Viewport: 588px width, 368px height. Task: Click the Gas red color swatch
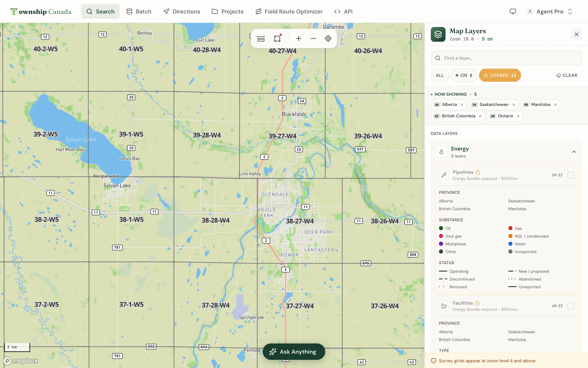tap(510, 228)
